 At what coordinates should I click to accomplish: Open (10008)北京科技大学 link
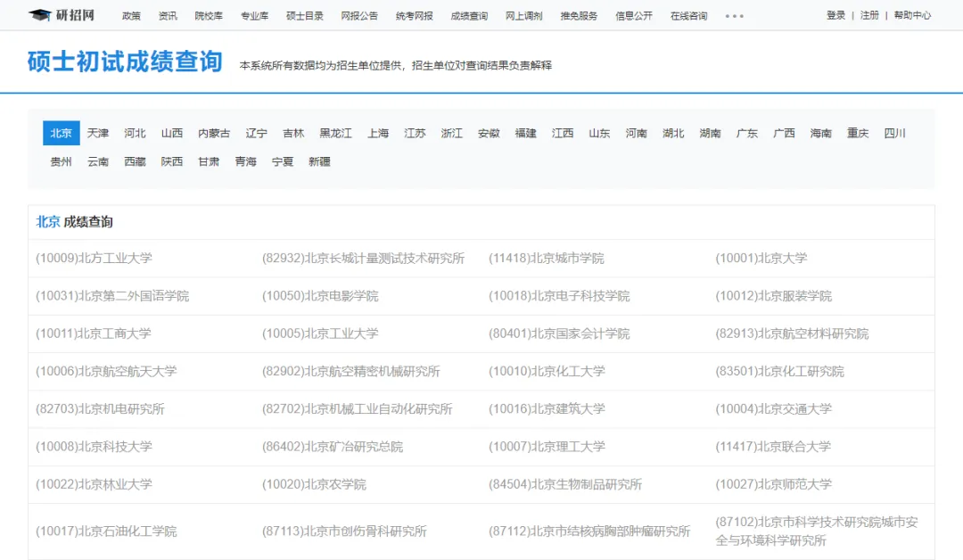tap(94, 447)
